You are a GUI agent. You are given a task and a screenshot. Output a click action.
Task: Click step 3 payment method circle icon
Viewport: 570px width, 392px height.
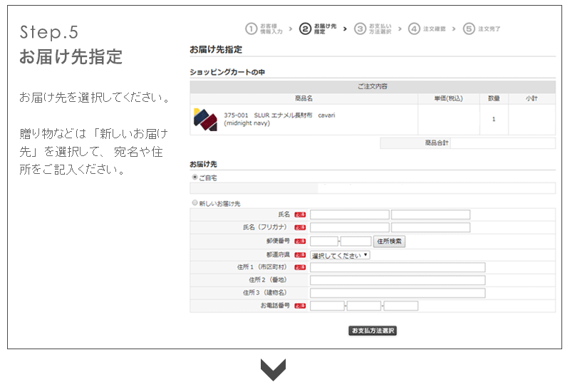pos(360,29)
